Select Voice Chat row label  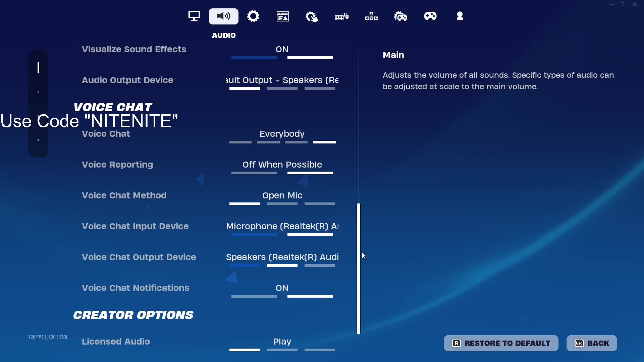point(106,134)
